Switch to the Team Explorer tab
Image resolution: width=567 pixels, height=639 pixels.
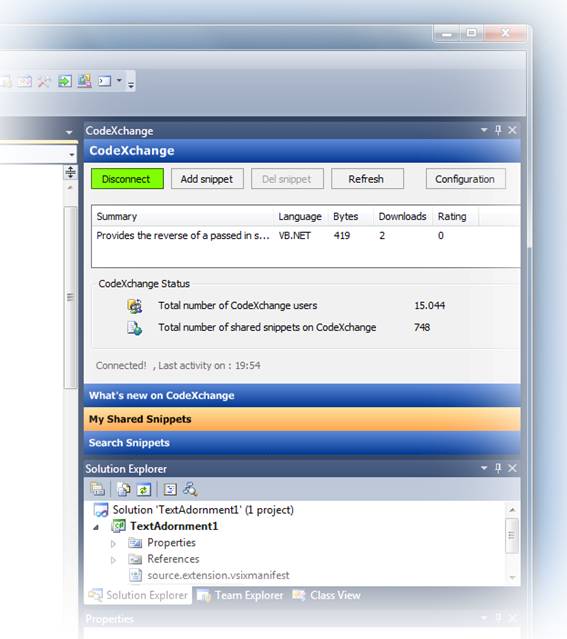(x=240, y=595)
